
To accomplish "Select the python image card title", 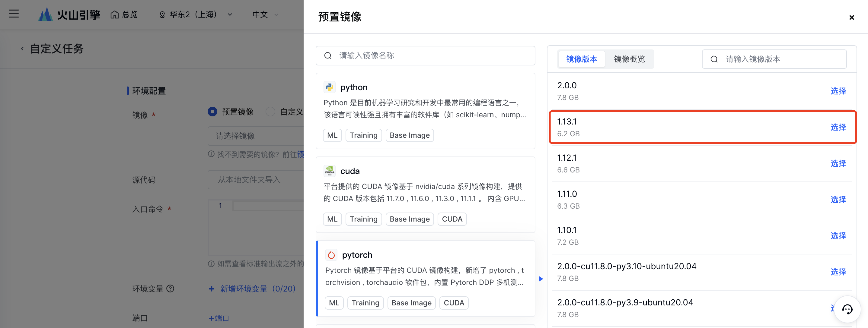I will pos(354,87).
